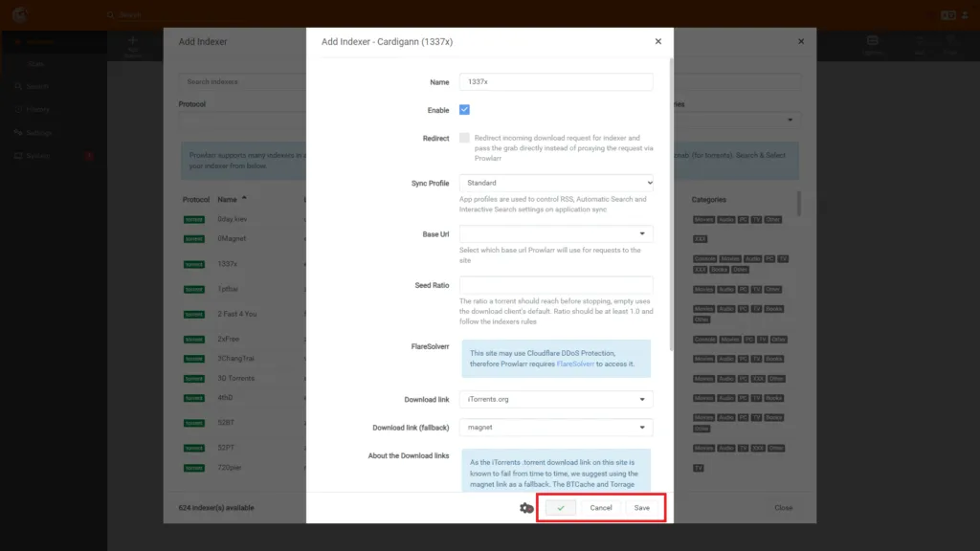Click the Add Indexer plus icon

point(133,40)
